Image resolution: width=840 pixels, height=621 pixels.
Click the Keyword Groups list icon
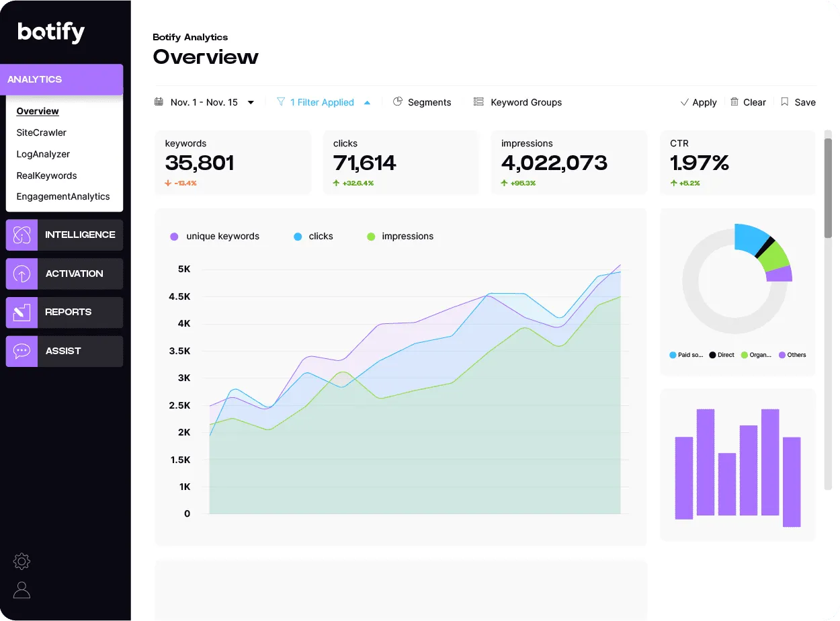478,101
